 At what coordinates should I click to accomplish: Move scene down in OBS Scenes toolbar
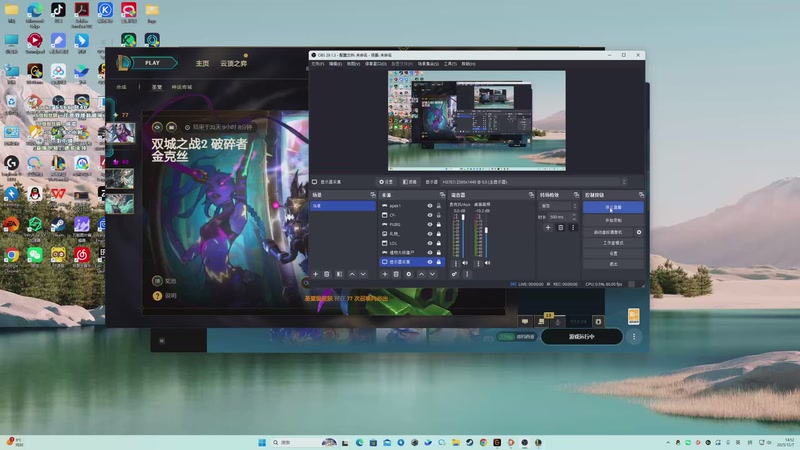pyautogui.click(x=363, y=274)
